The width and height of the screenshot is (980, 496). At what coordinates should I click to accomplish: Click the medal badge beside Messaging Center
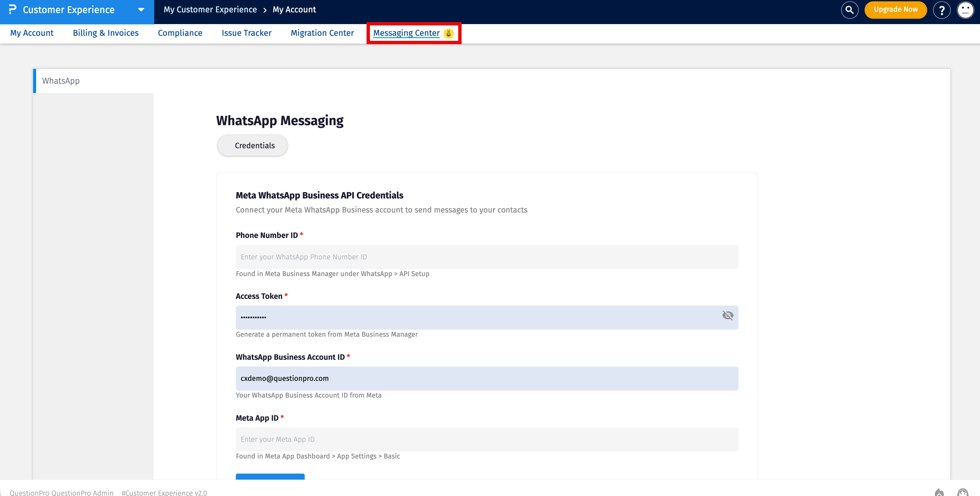pos(449,33)
